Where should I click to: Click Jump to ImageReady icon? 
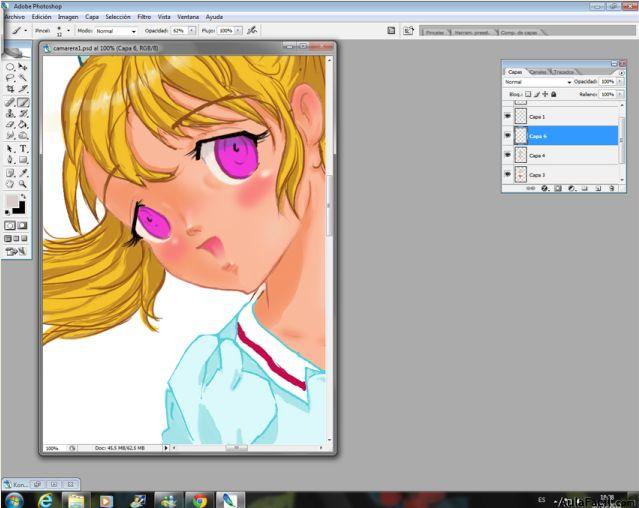point(16,251)
